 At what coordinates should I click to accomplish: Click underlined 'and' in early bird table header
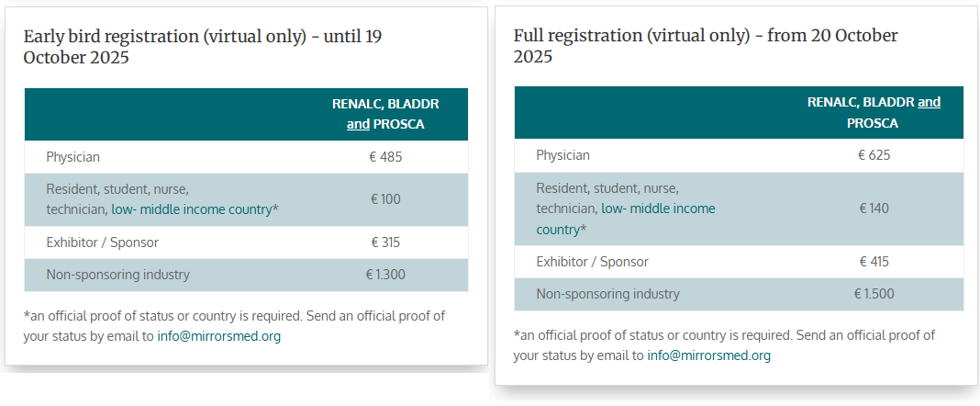[358, 125]
